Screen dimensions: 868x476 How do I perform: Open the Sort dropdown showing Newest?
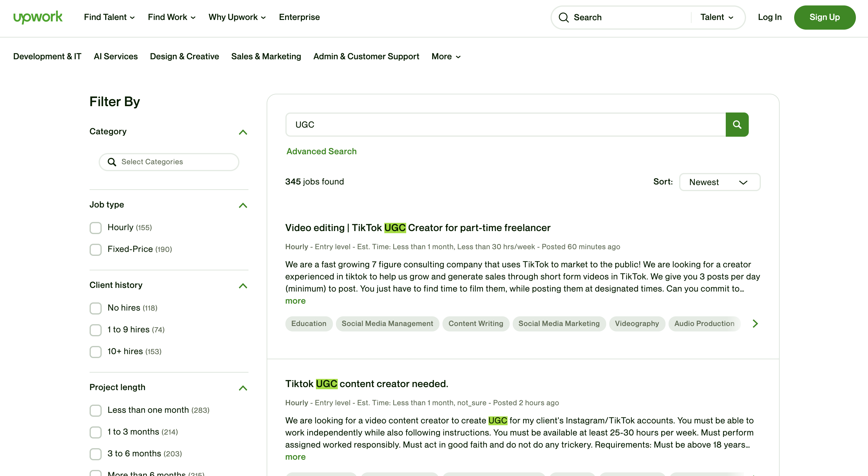(x=719, y=182)
